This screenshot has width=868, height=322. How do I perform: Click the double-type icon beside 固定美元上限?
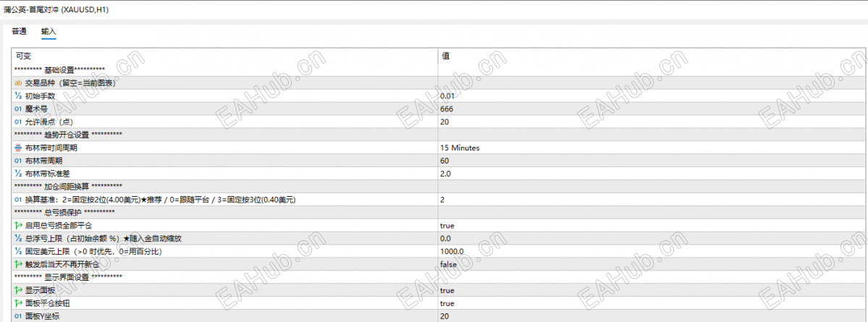coord(18,252)
